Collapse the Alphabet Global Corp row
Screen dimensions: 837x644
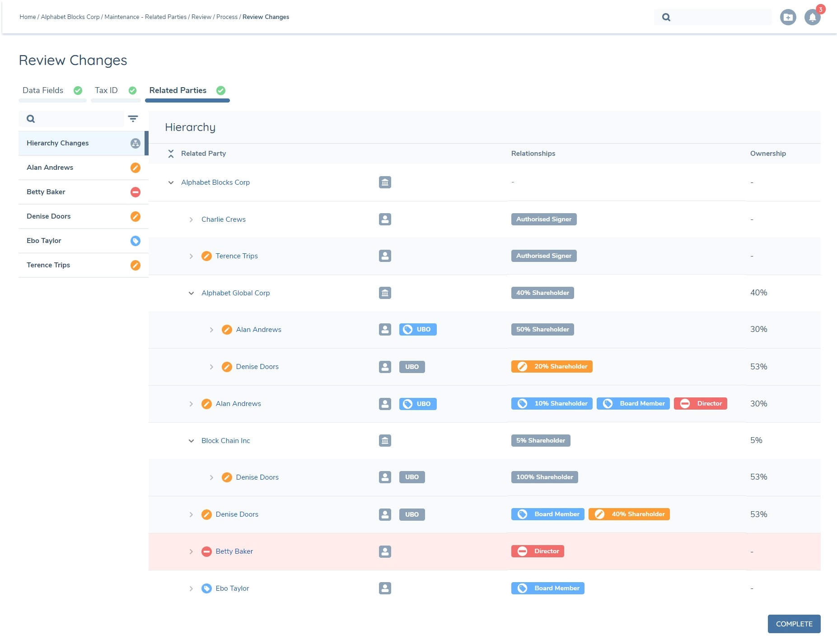click(x=191, y=293)
